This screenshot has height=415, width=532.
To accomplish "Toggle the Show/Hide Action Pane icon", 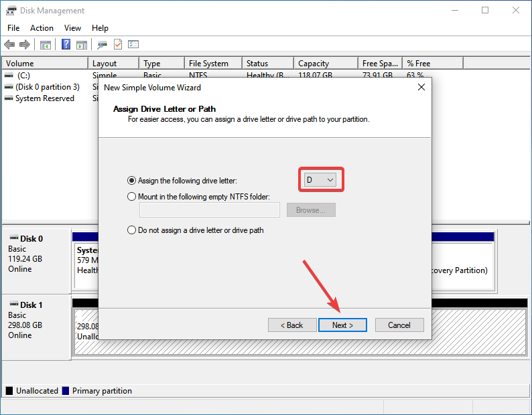I will coord(82,44).
